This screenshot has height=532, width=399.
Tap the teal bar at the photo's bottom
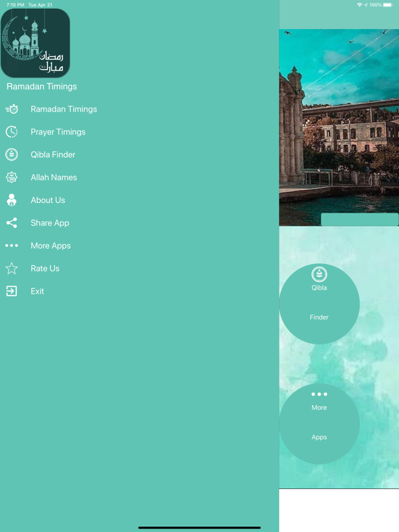[x=360, y=220]
